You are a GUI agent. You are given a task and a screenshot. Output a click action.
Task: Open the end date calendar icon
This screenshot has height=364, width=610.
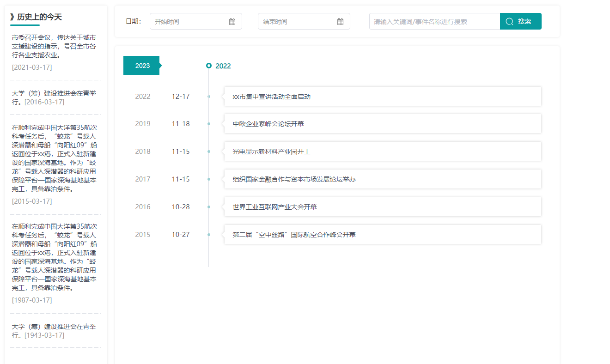(x=341, y=21)
